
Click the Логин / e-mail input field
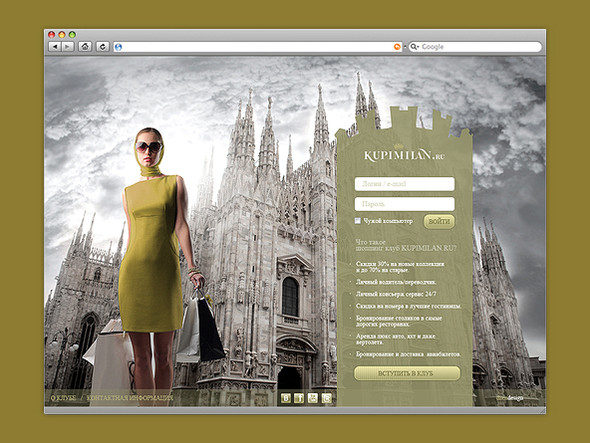coord(404,184)
